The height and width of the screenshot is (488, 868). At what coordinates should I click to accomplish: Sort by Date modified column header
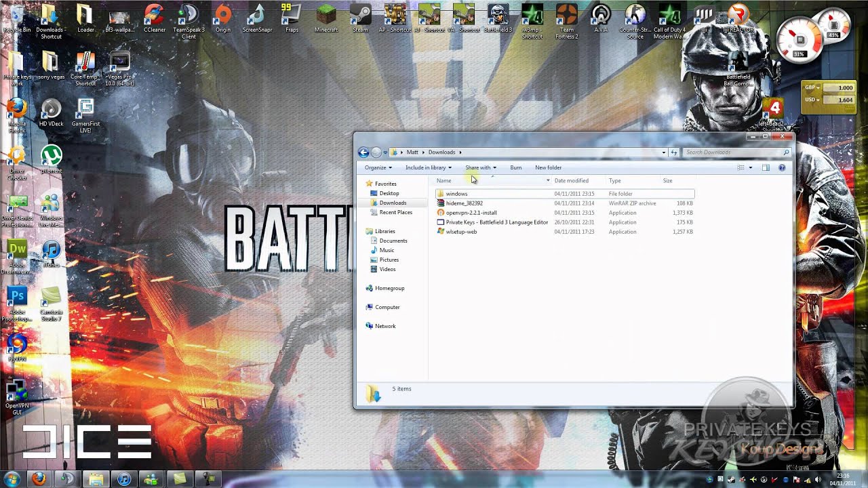571,180
